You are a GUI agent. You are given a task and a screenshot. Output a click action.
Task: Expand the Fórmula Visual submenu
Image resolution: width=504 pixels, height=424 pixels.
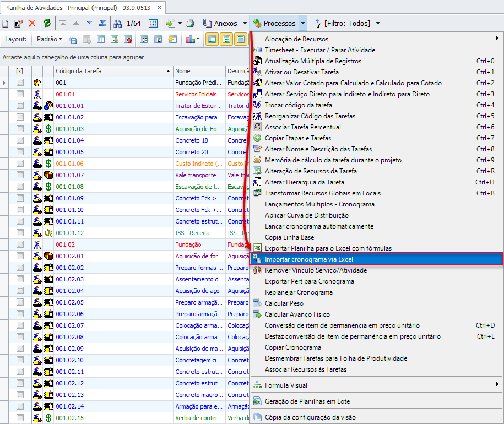point(497,384)
